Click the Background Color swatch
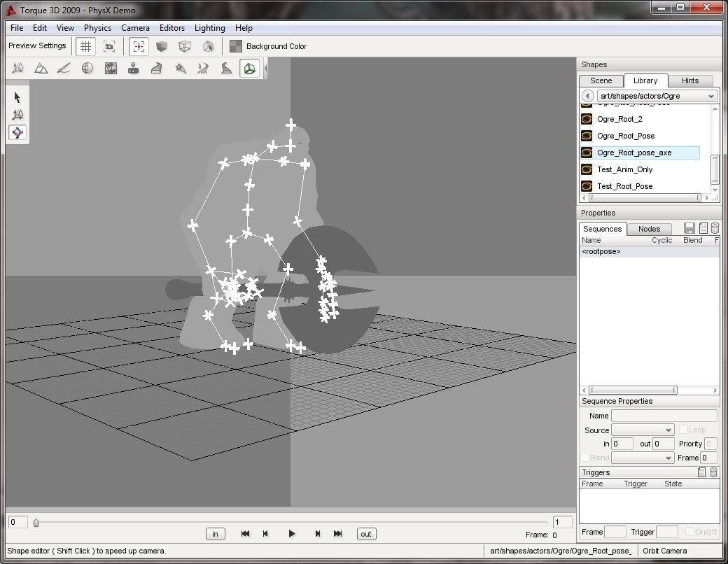Screen dimensions: 728x564 click(x=237, y=46)
